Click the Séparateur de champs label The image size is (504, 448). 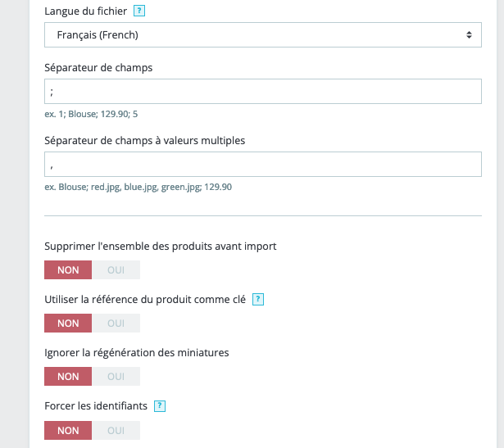tap(98, 68)
